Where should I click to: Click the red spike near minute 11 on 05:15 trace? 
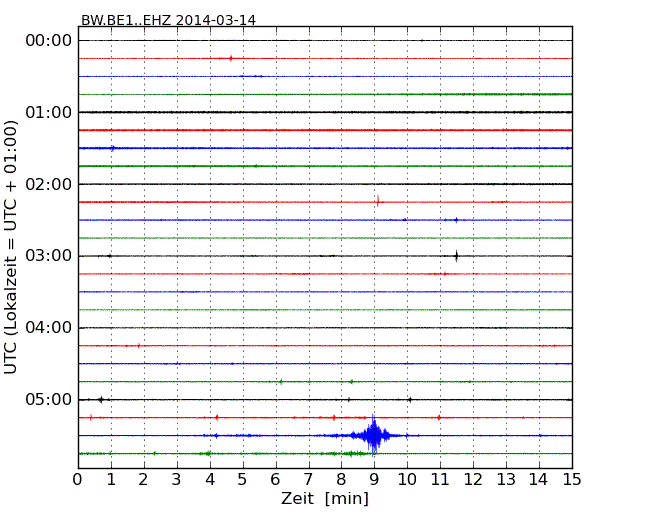(x=439, y=418)
